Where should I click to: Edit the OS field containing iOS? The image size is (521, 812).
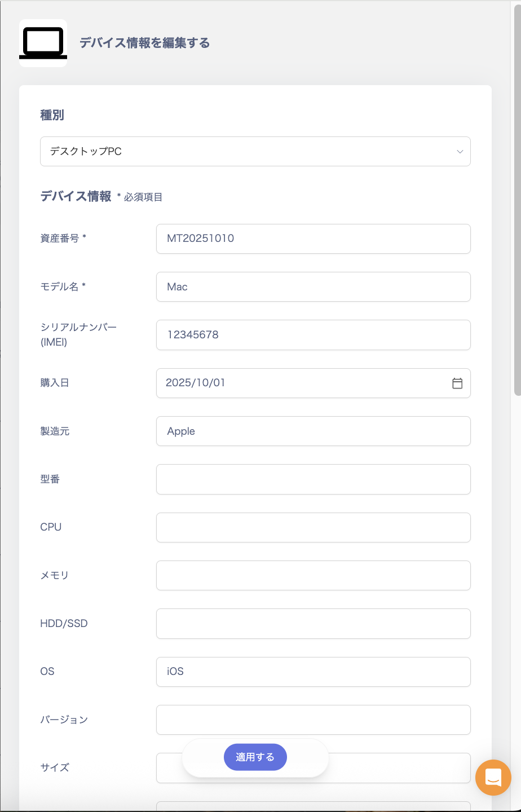(x=313, y=672)
